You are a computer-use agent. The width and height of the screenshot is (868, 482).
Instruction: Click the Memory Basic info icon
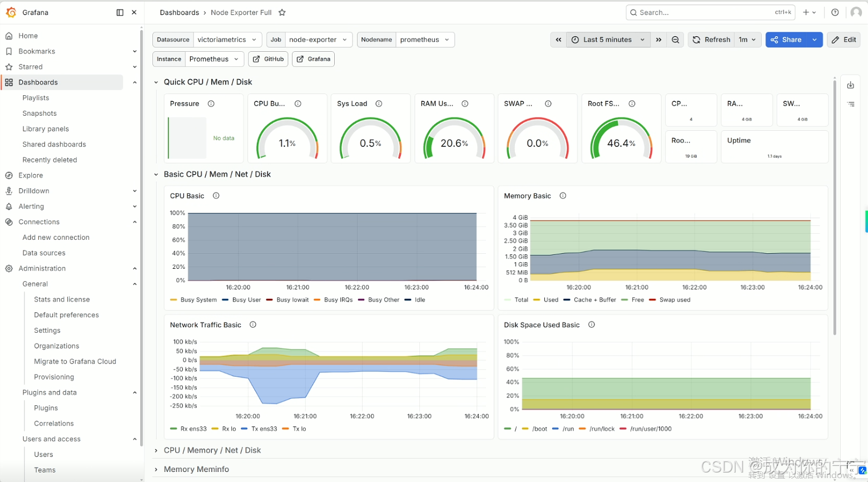tap(563, 196)
